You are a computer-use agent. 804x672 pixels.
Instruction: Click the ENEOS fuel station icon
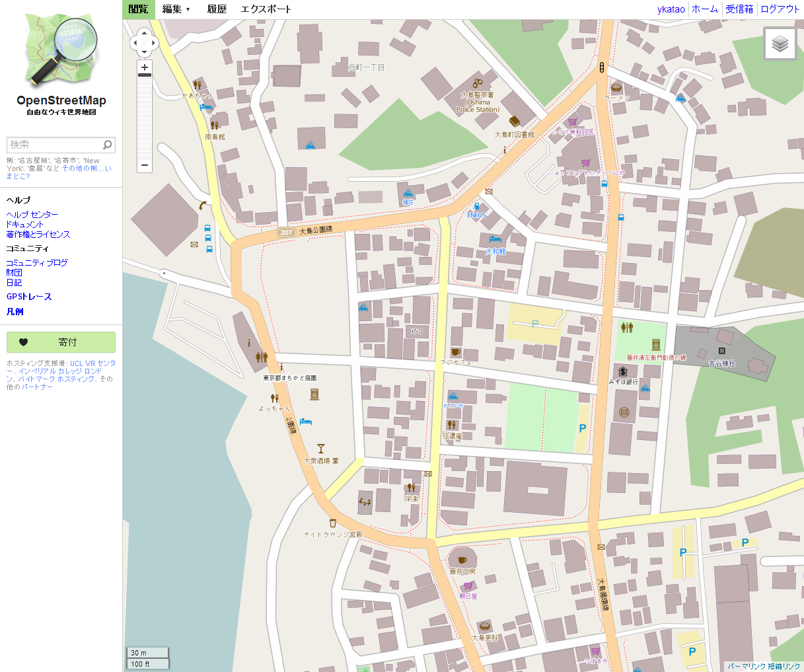[476, 207]
